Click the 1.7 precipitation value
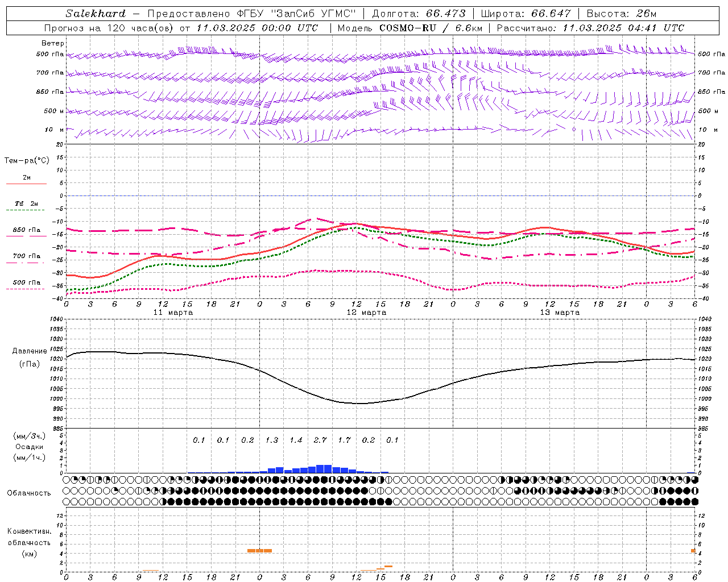The height and width of the screenshot is (582, 728). tap(344, 440)
